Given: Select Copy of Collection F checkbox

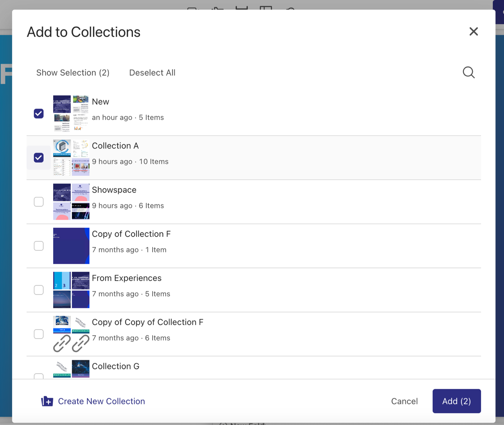Looking at the screenshot, I should pyautogui.click(x=39, y=246).
